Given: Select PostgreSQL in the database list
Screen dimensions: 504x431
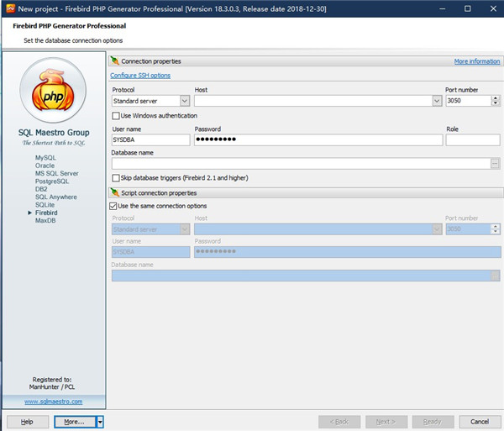Looking at the screenshot, I should (51, 181).
